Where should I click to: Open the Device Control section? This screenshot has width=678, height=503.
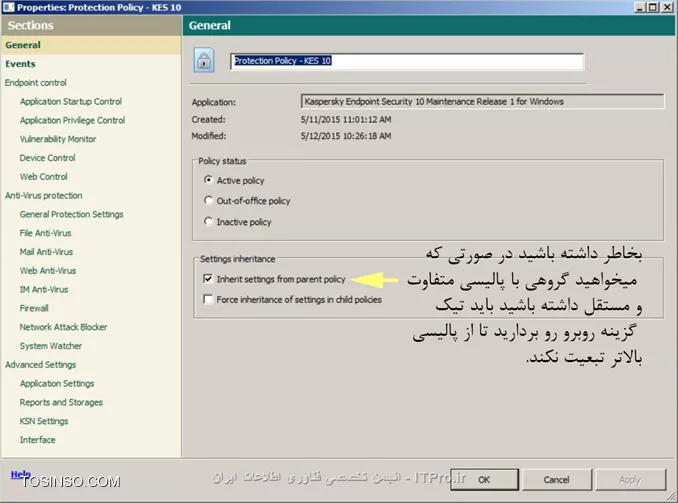pyautogui.click(x=48, y=158)
